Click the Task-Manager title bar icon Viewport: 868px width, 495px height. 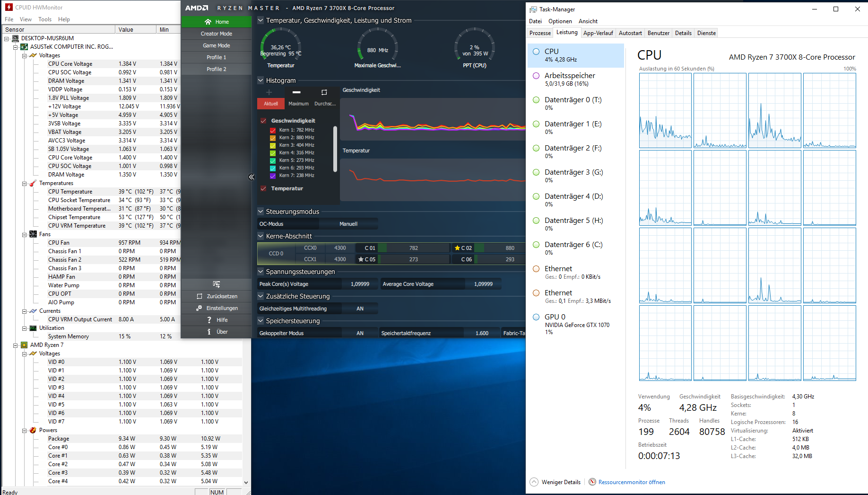[x=533, y=9]
